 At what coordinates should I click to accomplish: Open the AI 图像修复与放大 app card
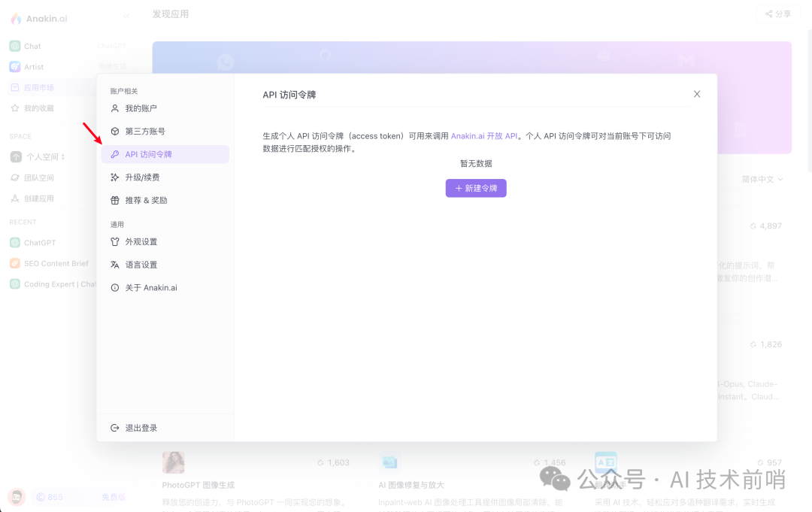471,480
